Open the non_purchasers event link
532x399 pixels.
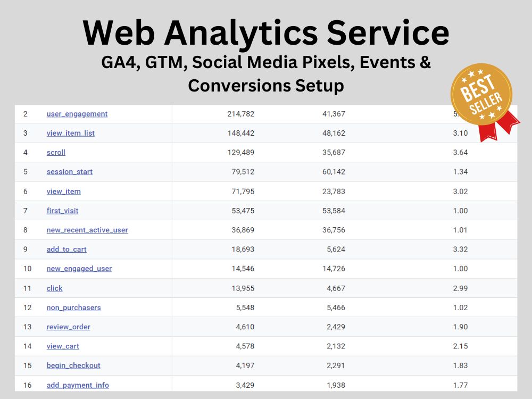pyautogui.click(x=73, y=307)
